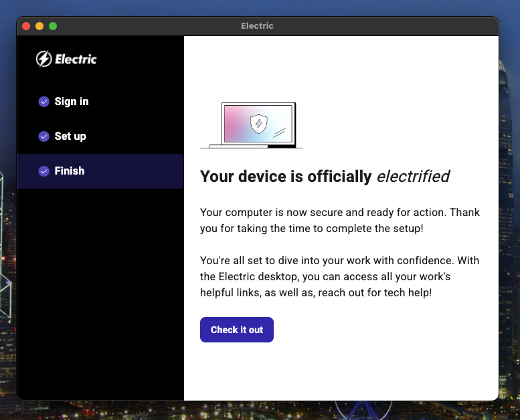Click the shield icon on the laptop
Viewport: 520px width, 420px height.
pos(258,123)
